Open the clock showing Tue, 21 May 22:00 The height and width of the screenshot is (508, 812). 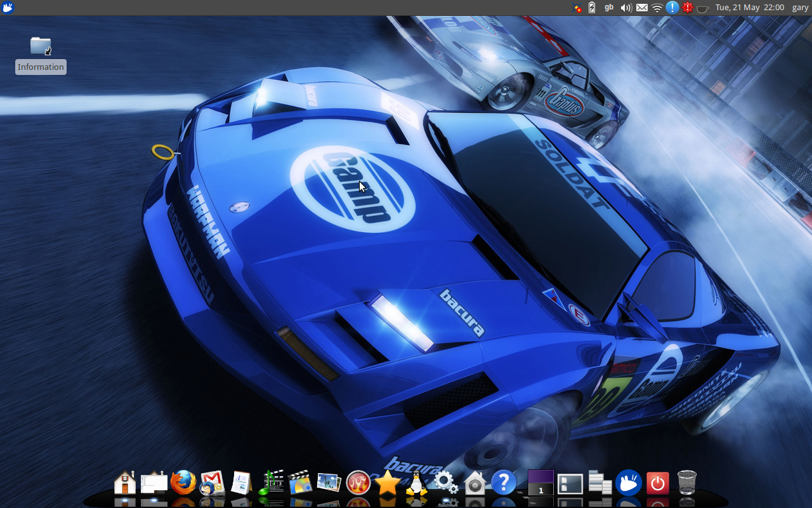coord(750,8)
